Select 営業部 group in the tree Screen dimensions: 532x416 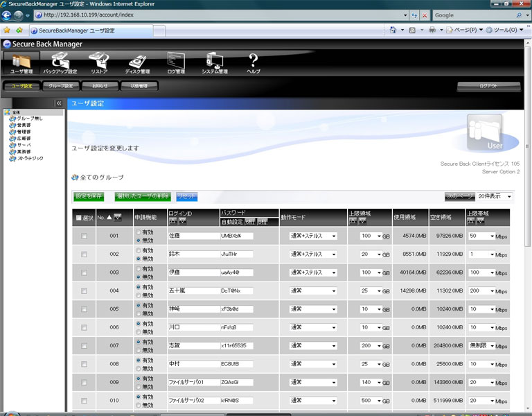point(24,125)
